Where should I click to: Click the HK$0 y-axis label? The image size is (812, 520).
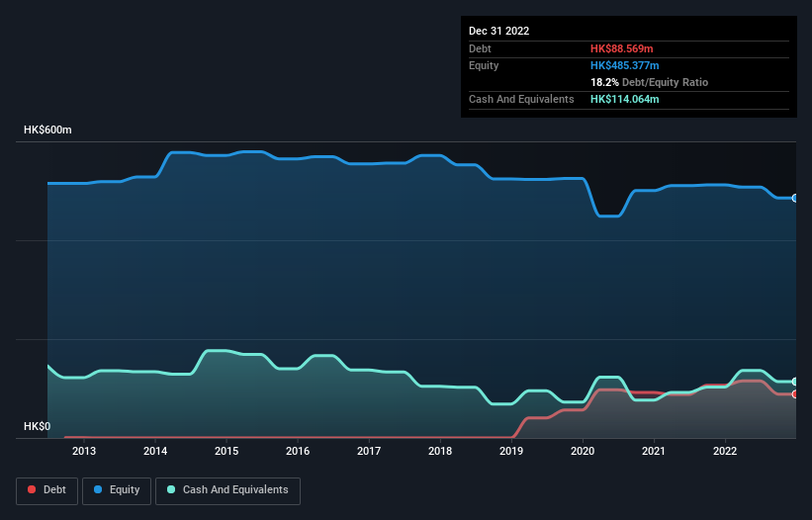pyautogui.click(x=38, y=426)
